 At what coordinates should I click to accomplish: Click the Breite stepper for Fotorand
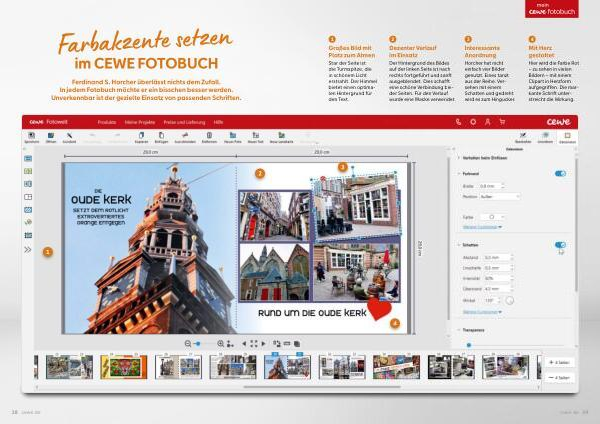tap(502, 186)
